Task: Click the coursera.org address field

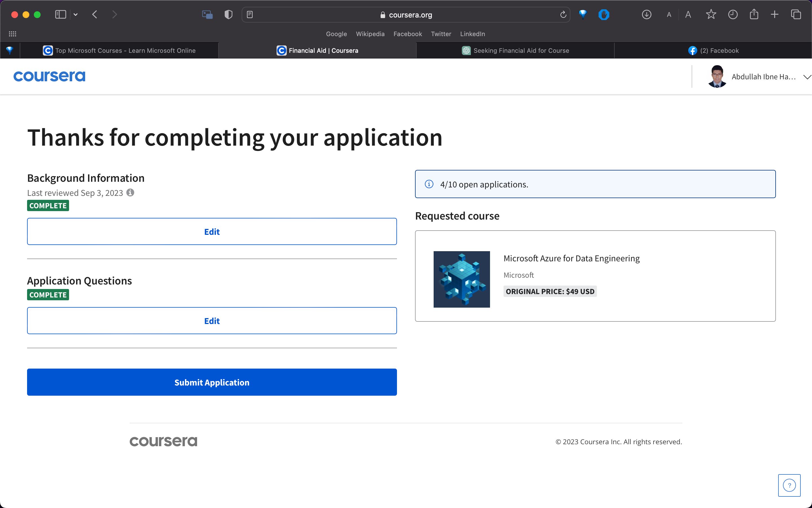Action: pyautogui.click(x=406, y=15)
